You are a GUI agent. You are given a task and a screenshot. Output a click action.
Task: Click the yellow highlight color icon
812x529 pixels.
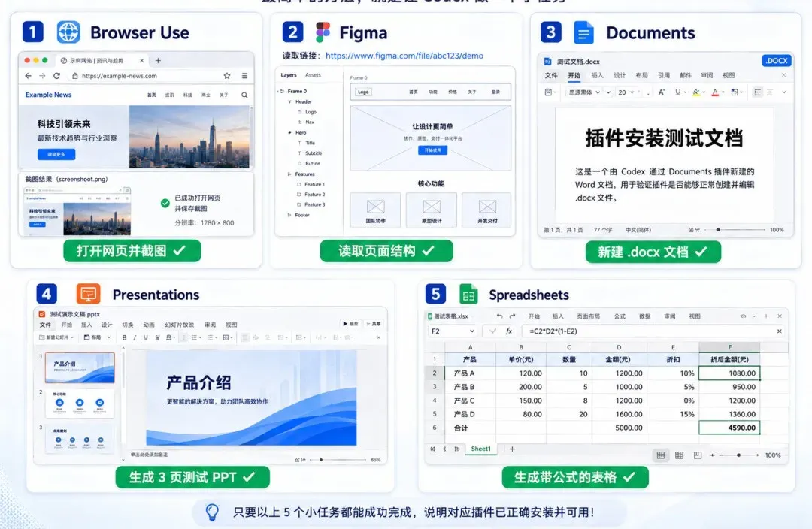696,92
